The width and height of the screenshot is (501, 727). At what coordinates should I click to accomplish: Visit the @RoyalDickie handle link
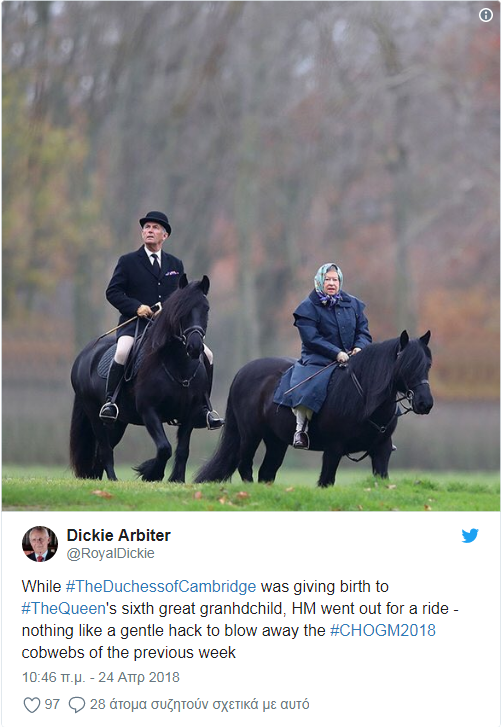pos(110,553)
